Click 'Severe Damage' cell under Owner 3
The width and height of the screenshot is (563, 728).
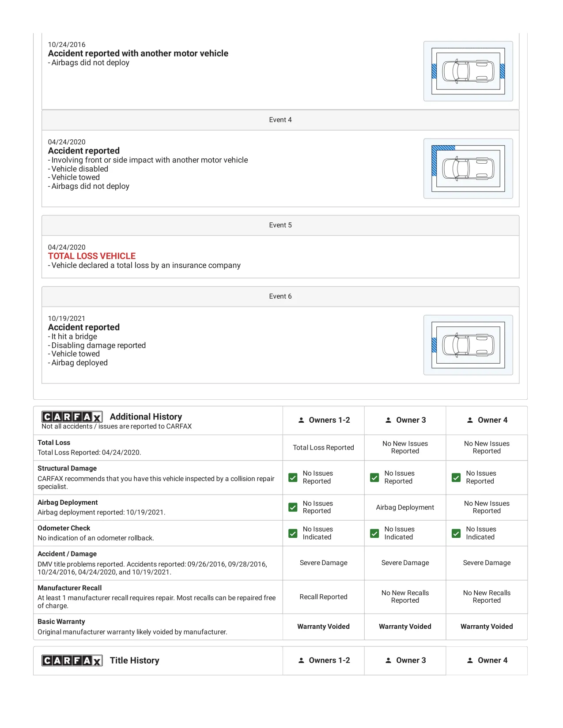[405, 563]
